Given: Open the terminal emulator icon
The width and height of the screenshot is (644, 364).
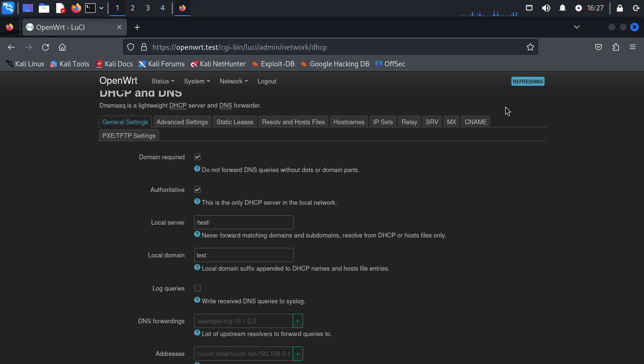Looking at the screenshot, I should click(90, 8).
